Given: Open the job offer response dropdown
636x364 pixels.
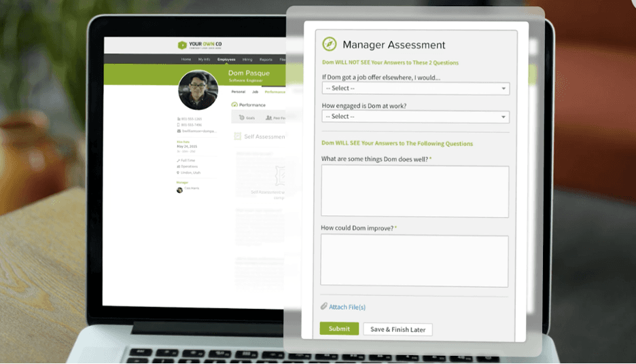Looking at the screenshot, I should coord(415,88).
